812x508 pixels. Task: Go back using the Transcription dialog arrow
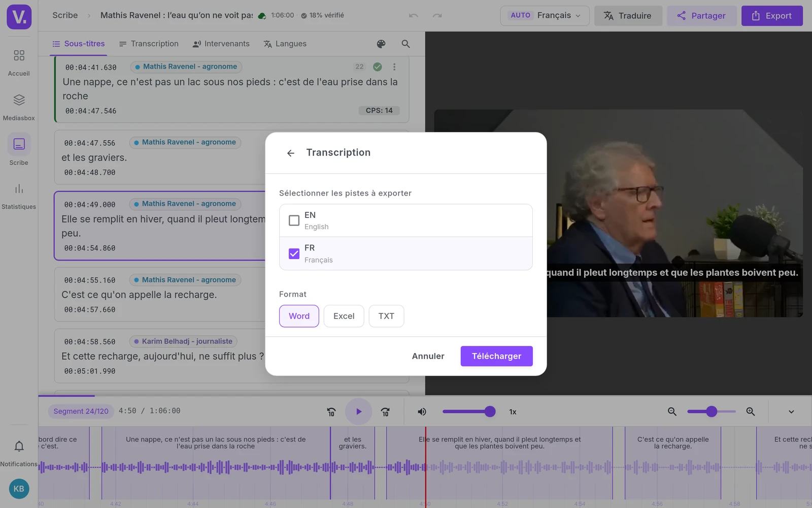[290, 153]
